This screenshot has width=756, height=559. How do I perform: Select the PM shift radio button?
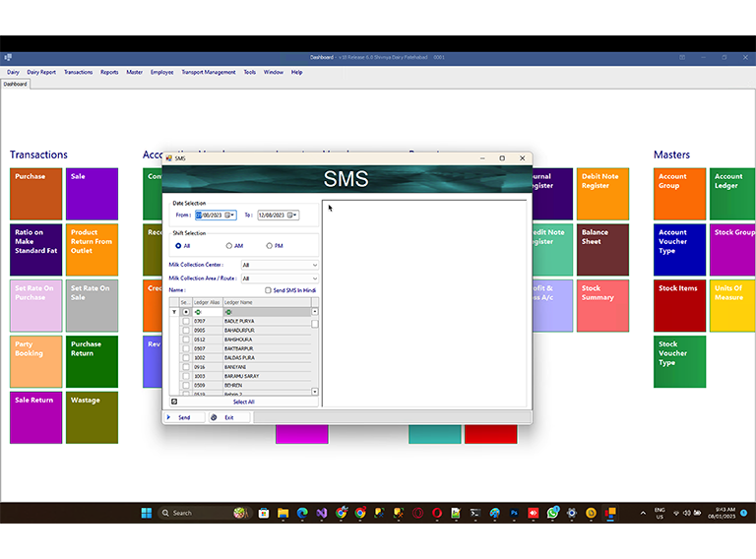pos(269,246)
